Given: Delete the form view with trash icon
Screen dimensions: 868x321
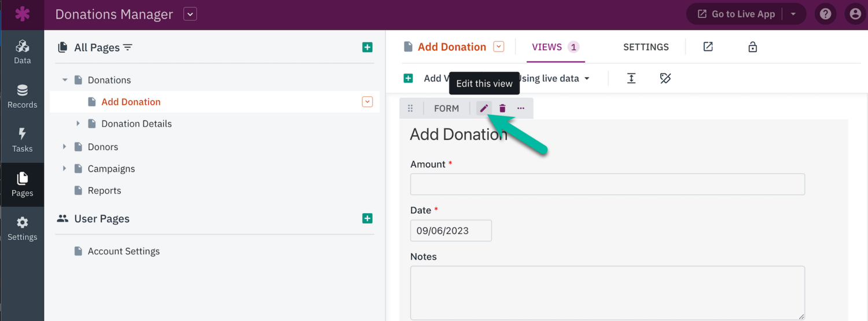Looking at the screenshot, I should 502,108.
